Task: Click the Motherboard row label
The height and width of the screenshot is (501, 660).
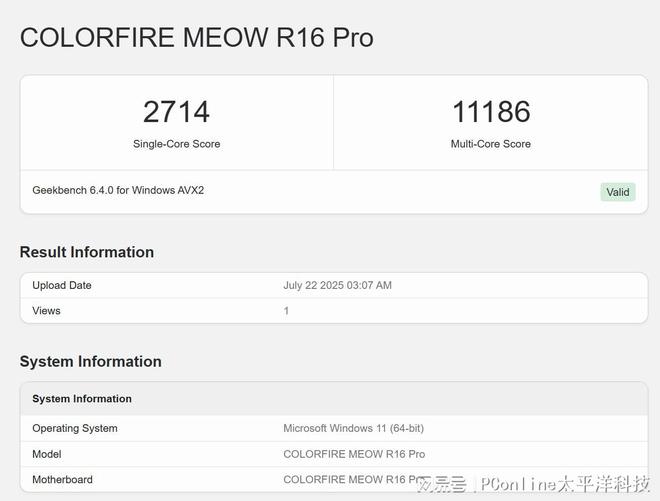Action: 62,480
